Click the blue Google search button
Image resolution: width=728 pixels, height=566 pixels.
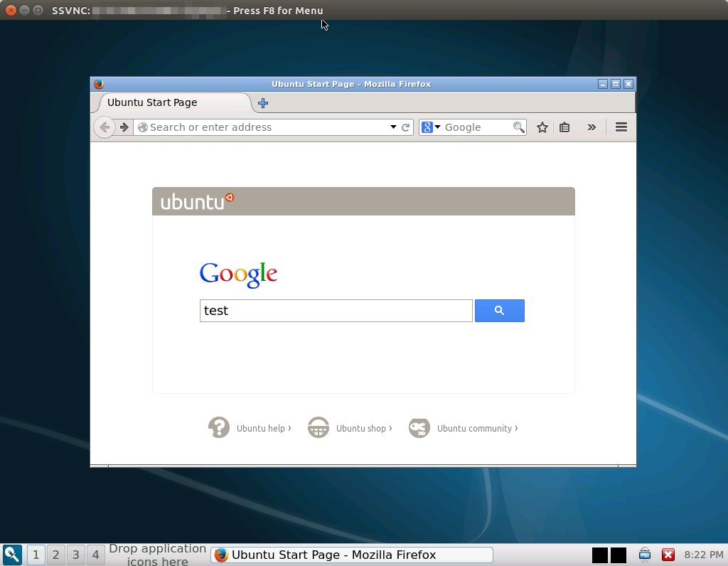tap(499, 311)
